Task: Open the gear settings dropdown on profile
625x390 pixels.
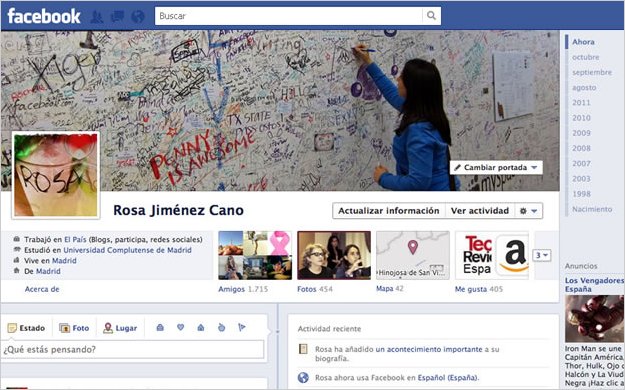Action: pyautogui.click(x=529, y=211)
